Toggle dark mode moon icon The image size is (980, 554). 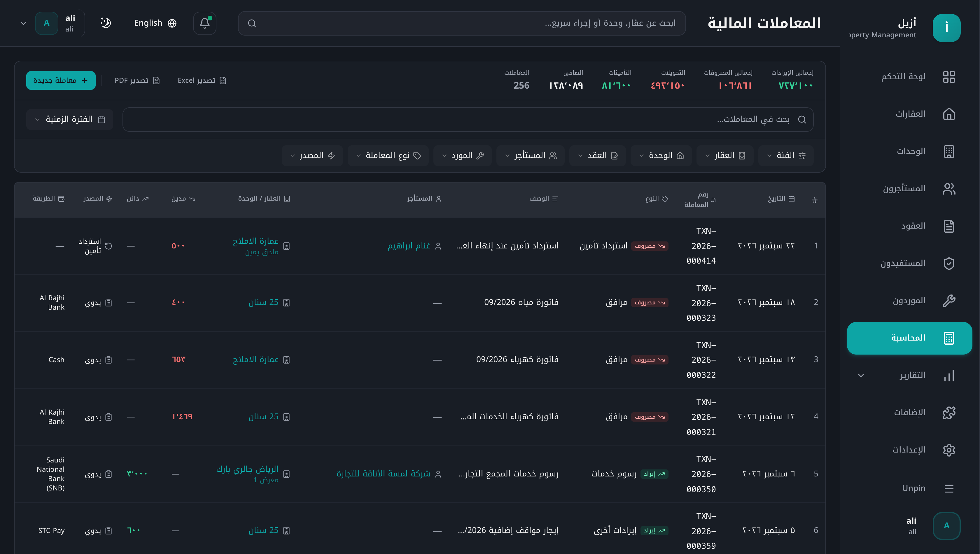[105, 23]
